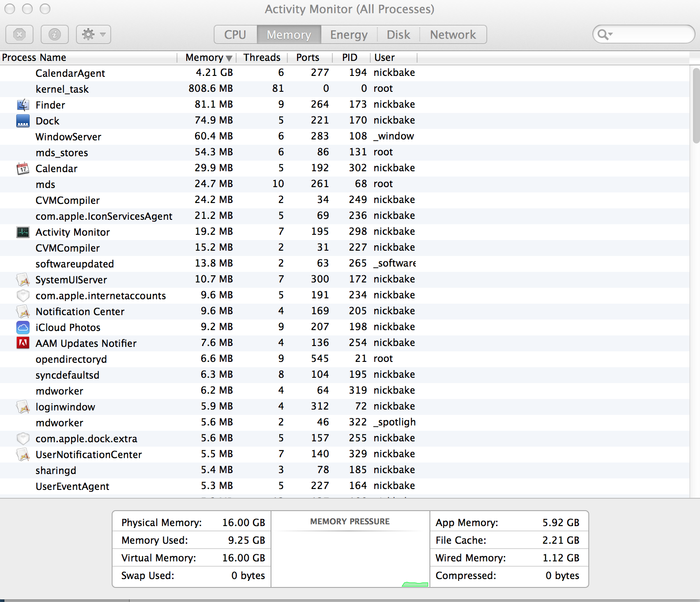Click the File Cache 2.21 GB value
The image size is (700, 602).
pyautogui.click(x=561, y=540)
